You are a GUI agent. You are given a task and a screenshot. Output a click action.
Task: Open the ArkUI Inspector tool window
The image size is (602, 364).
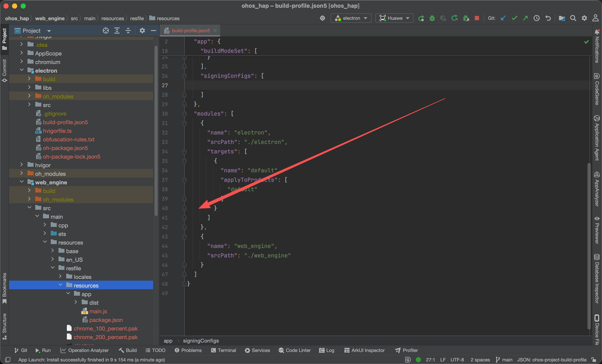pyautogui.click(x=364, y=350)
